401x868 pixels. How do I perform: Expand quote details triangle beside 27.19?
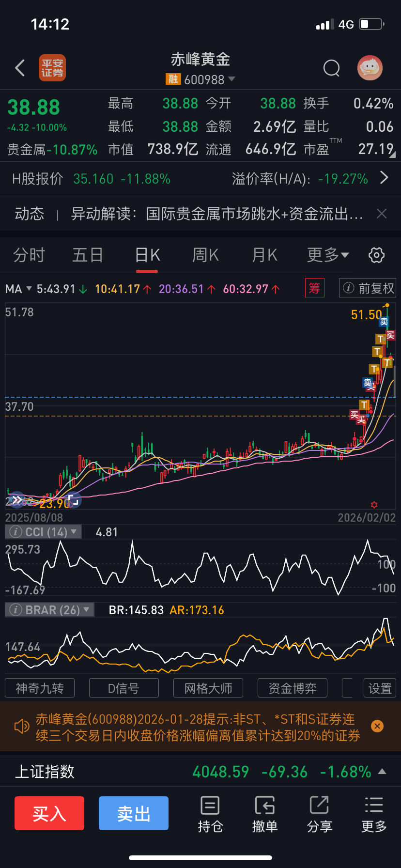[392, 155]
